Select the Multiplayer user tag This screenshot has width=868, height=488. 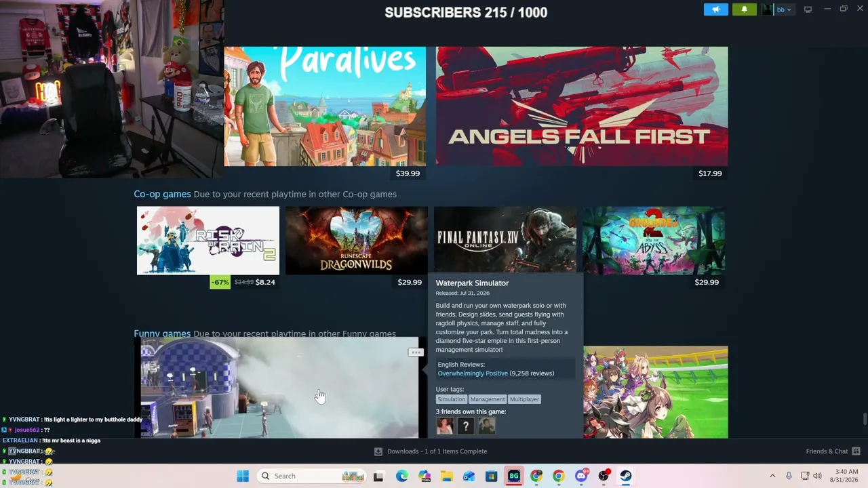(x=524, y=399)
